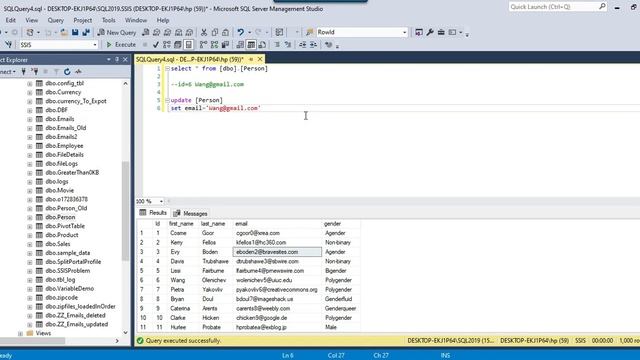Click the Decrease Indent icon
Viewport: 640px width, 360px height.
[302, 44]
